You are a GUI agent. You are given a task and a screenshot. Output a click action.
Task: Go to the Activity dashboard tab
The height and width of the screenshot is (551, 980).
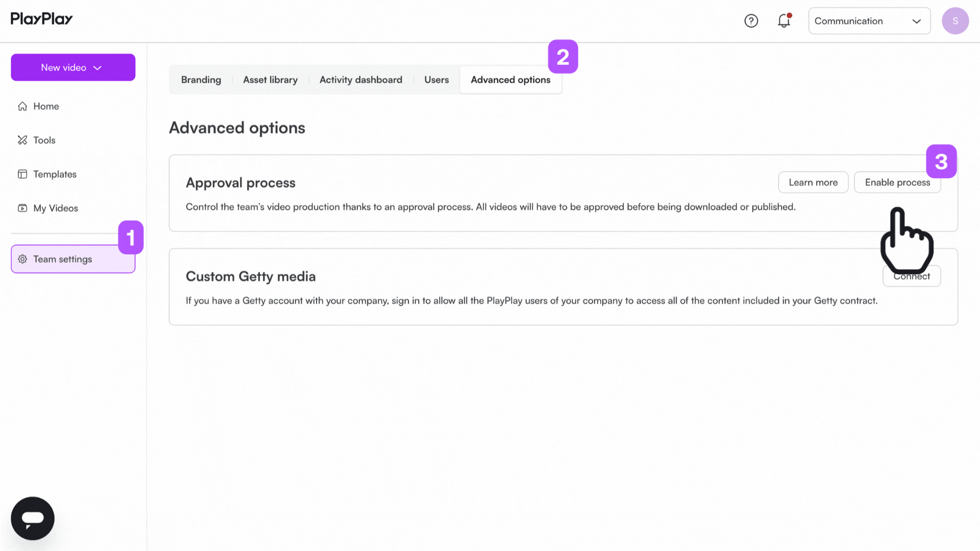[x=360, y=80]
